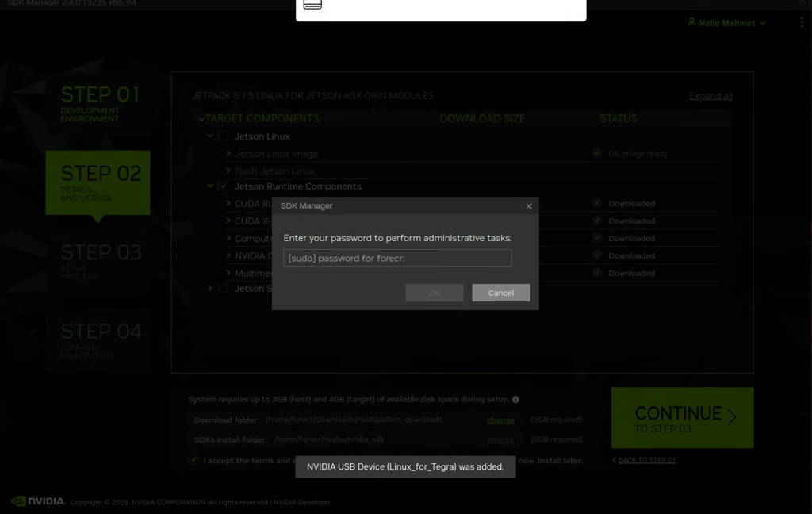Click the Downloaded icon for Compute row
The width and height of the screenshot is (812, 514).
click(597, 237)
